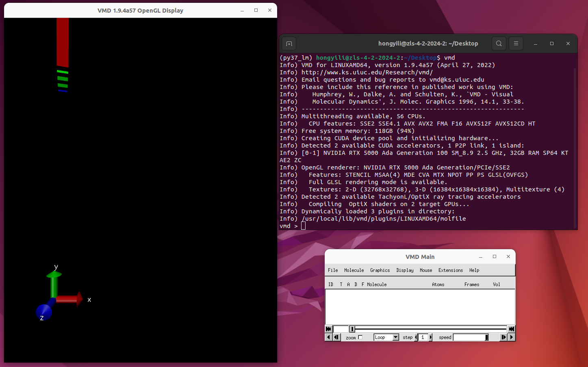The width and height of the screenshot is (588, 367).
Task: Step back one frame in VMD Main
Action: (x=336, y=337)
